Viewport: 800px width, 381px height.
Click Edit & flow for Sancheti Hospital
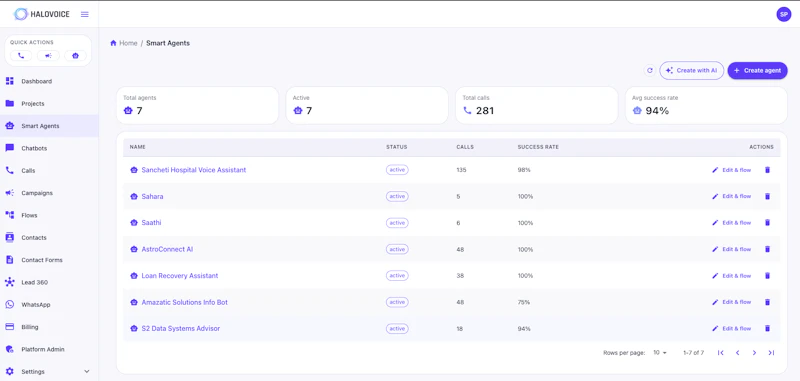pos(731,170)
